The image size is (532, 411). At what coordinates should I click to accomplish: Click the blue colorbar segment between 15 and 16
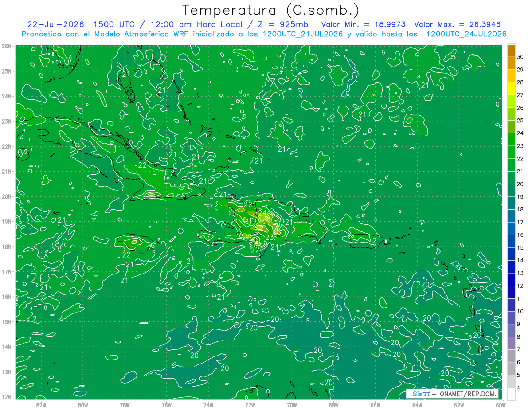[511, 241]
